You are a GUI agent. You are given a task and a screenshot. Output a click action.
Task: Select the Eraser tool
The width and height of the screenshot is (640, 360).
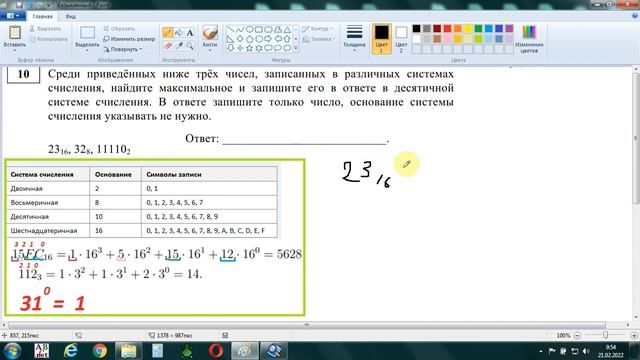(x=168, y=46)
